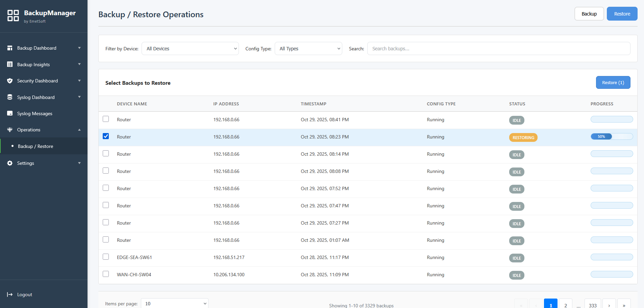This screenshot has width=644, height=308.
Task: Navigate to the Backup / Restore menu item
Action: pos(35,146)
